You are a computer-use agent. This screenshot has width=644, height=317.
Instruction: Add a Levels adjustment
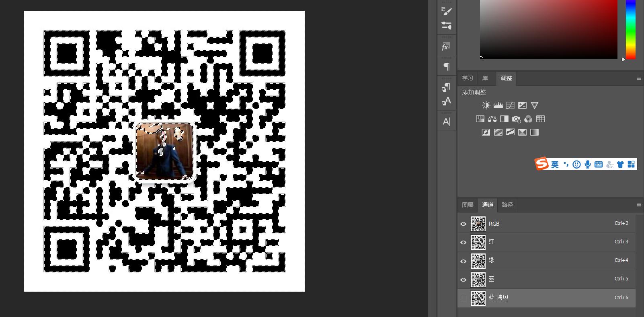coord(498,105)
